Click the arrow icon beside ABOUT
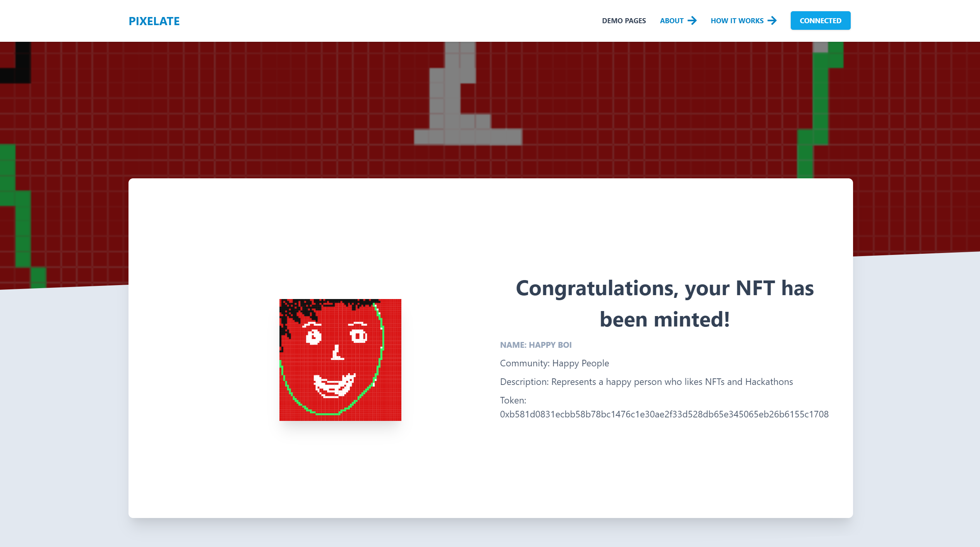The width and height of the screenshot is (980, 547). coord(692,21)
